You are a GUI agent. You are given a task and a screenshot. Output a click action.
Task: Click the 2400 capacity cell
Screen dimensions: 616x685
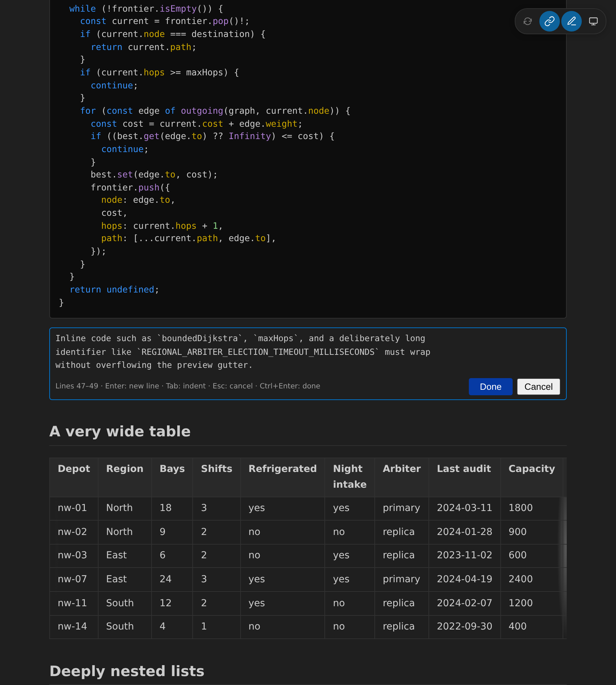pyautogui.click(x=532, y=579)
